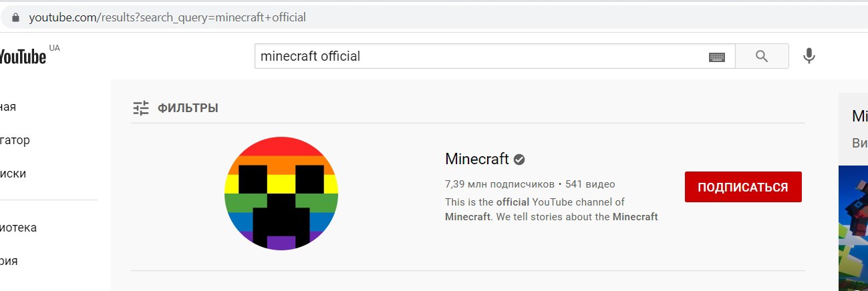This screenshot has width=868, height=291.
Task: Click the verified checkmark badge next to Minecraft
Action: pos(519,160)
